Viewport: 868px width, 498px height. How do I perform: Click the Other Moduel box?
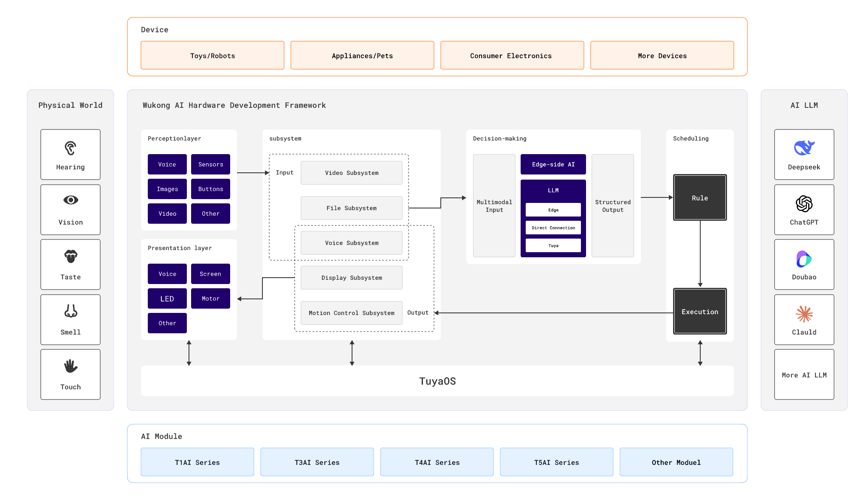coord(676,462)
